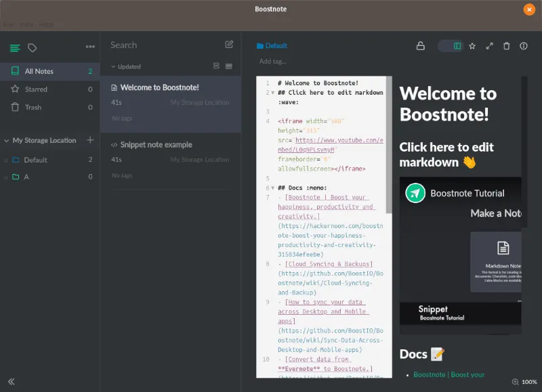Open the Updated sort dropdown

click(126, 66)
